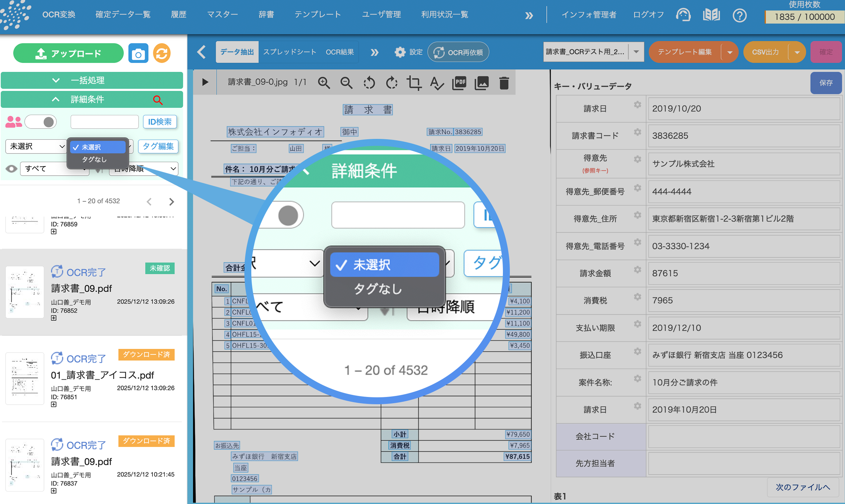The image size is (845, 504).
Task: Zoom out of the invoice image
Action: 347,82
